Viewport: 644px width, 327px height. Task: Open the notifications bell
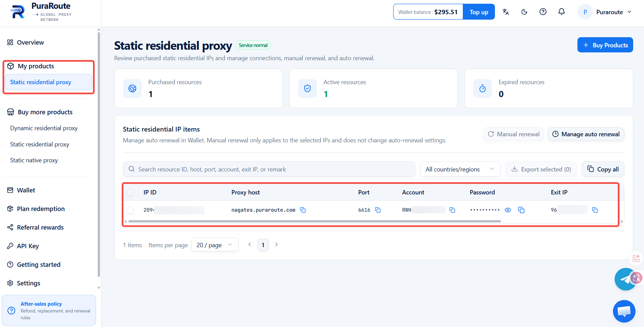tap(562, 12)
